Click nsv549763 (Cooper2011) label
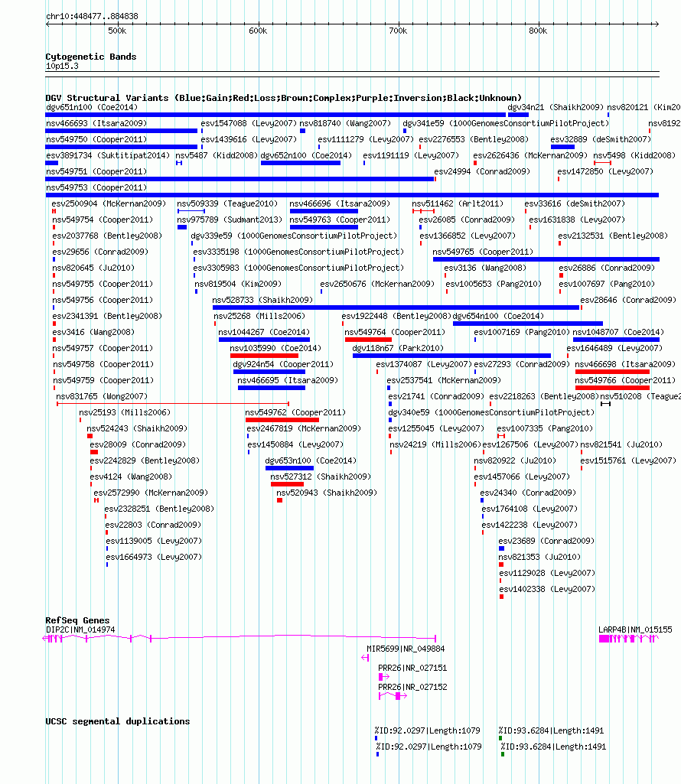Image resolution: width=681 pixels, height=784 pixels. point(339,220)
